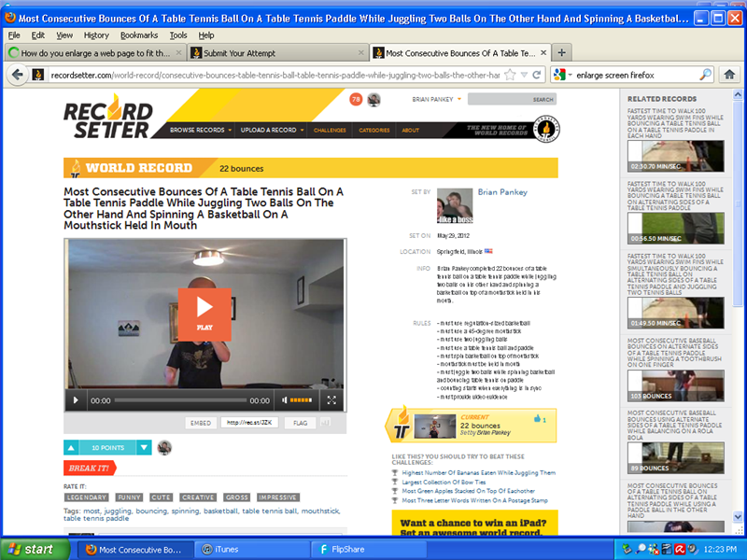Rate the record as Cute
The height and width of the screenshot is (560, 747).
[x=161, y=497]
